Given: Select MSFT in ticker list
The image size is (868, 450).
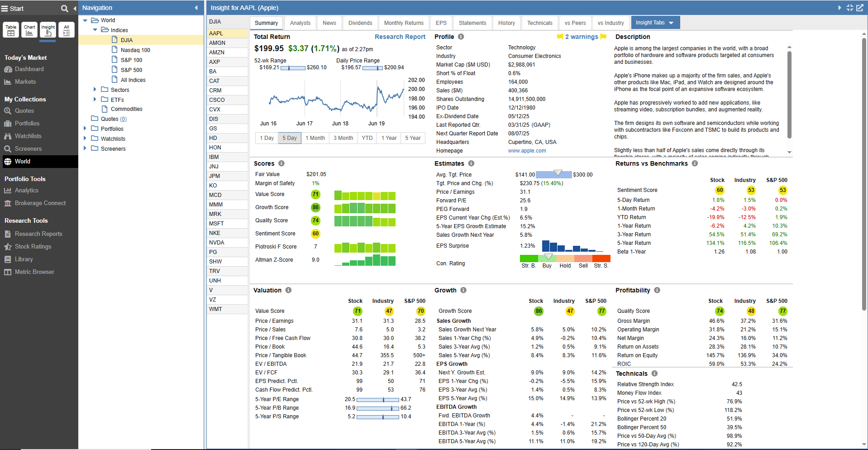Looking at the screenshot, I should point(227,224).
